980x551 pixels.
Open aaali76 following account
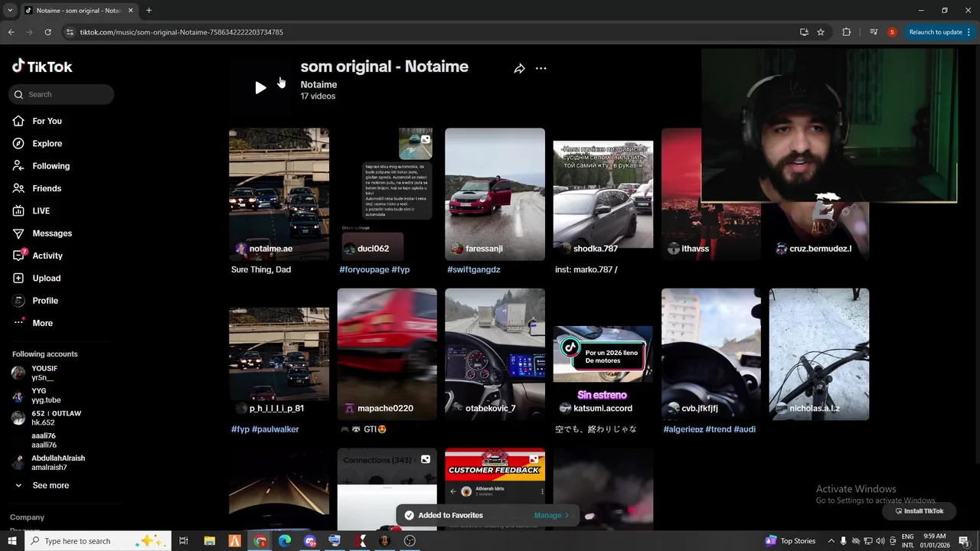tap(44, 440)
